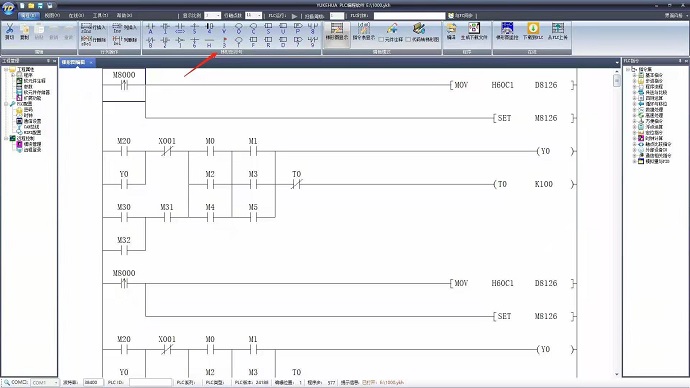Click the download to PLC icon
This screenshot has height=388, width=690.
pos(533,32)
